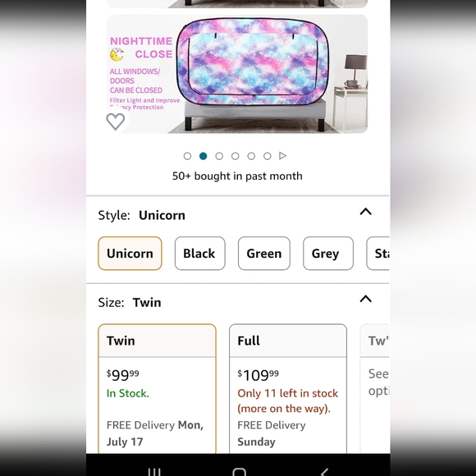Collapse the Size section chevron
This screenshot has width=476, height=476.
[x=365, y=299]
